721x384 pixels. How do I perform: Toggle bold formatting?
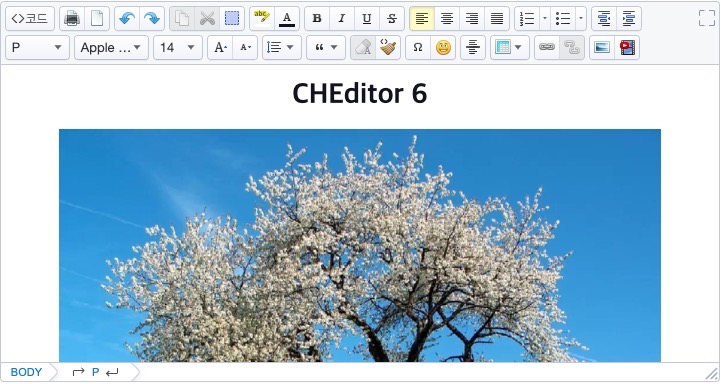click(x=317, y=18)
